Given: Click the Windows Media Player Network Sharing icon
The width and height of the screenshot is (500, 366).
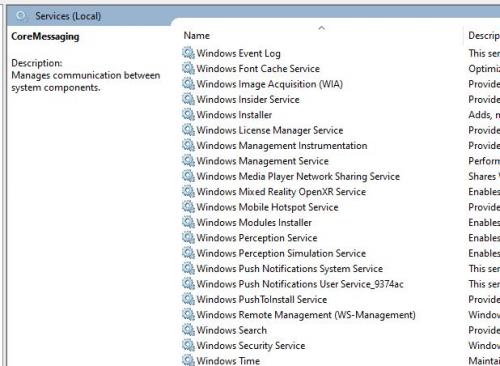Looking at the screenshot, I should pyautogui.click(x=188, y=176).
